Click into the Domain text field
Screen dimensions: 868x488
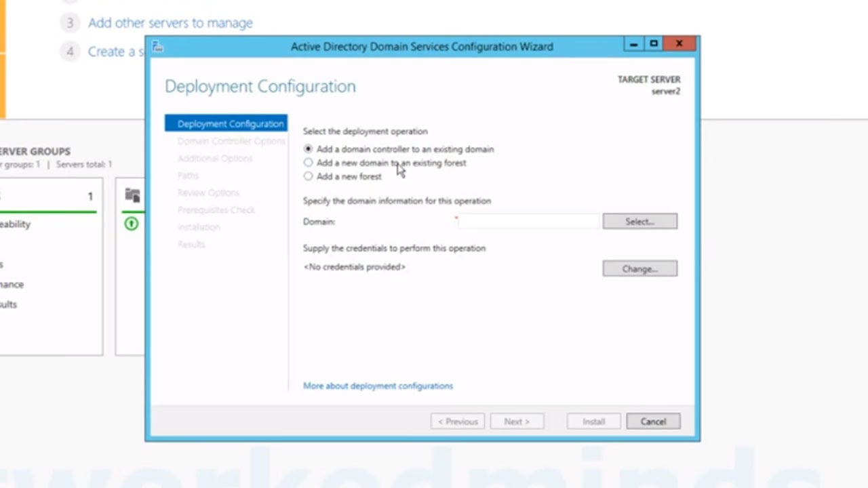click(x=530, y=222)
